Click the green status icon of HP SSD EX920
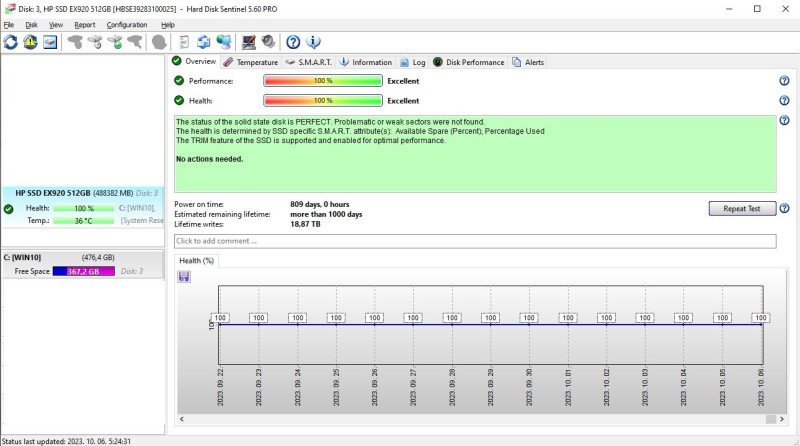The image size is (800, 446). [8, 209]
